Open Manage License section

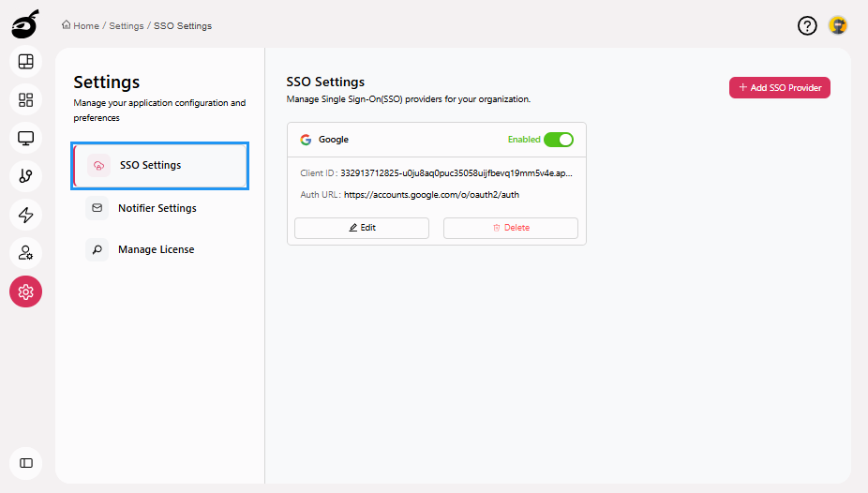coord(160,249)
